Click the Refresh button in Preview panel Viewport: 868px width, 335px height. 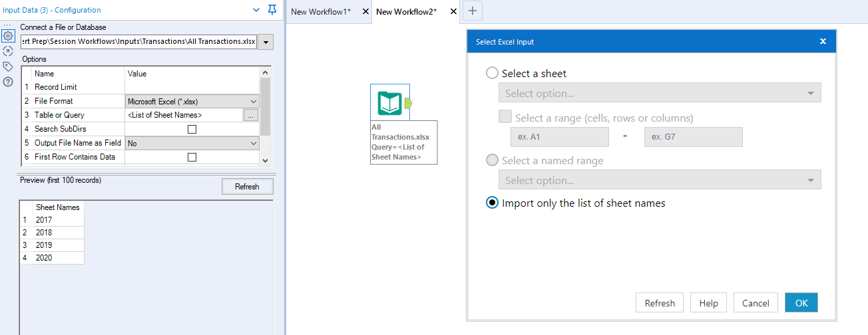[x=247, y=186]
